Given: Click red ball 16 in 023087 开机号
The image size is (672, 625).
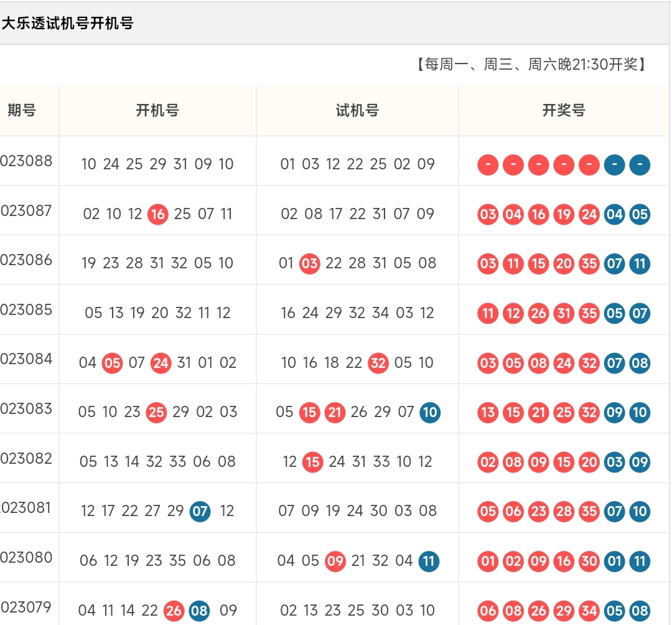Looking at the screenshot, I should pos(157,214).
